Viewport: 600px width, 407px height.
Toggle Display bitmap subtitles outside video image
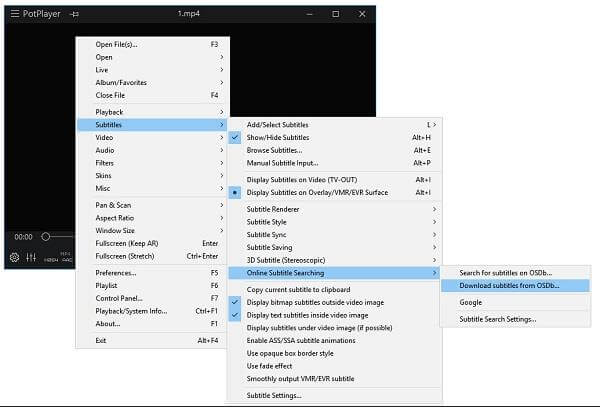(x=335, y=303)
